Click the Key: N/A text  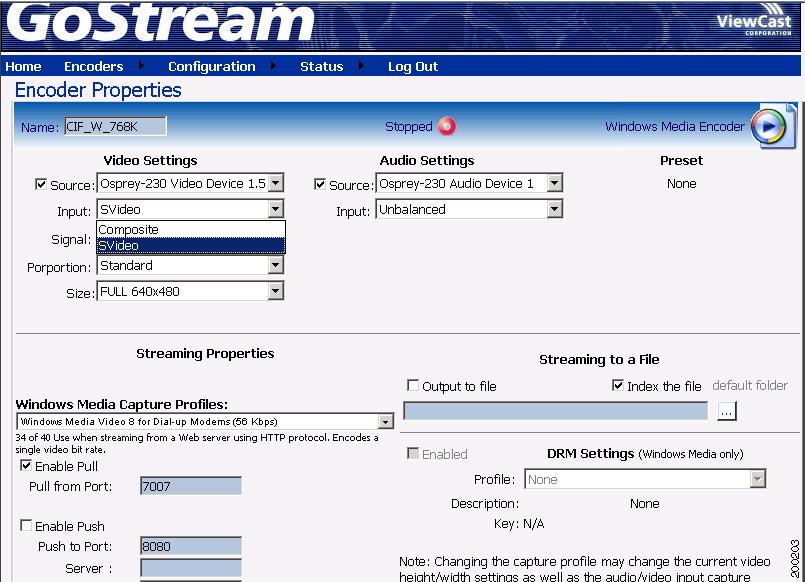coord(519,523)
